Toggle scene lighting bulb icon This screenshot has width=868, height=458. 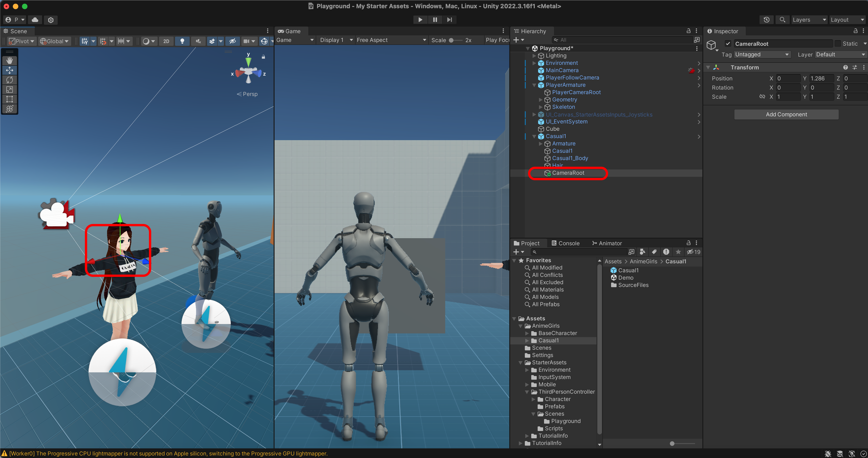(x=182, y=41)
